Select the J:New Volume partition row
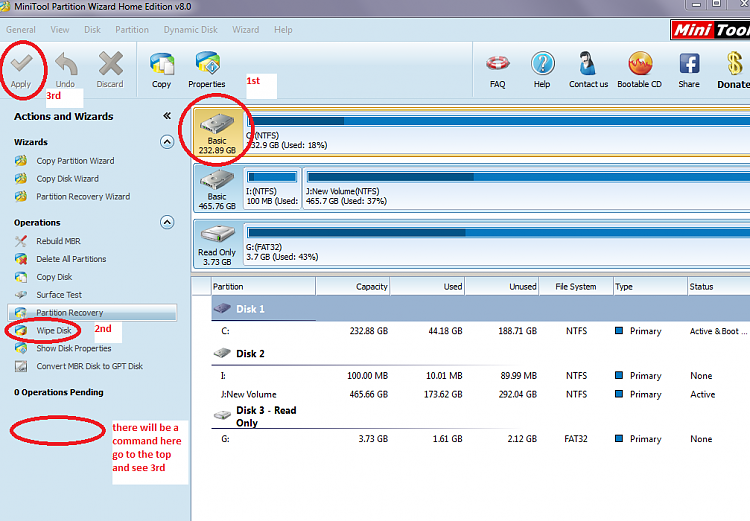This screenshot has width=750, height=521. tap(481, 394)
